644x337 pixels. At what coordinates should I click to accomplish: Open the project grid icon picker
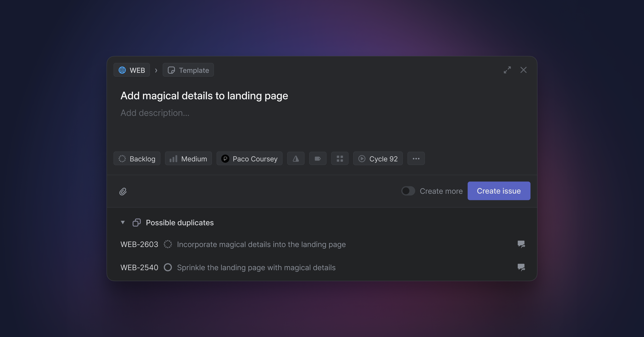pyautogui.click(x=339, y=159)
